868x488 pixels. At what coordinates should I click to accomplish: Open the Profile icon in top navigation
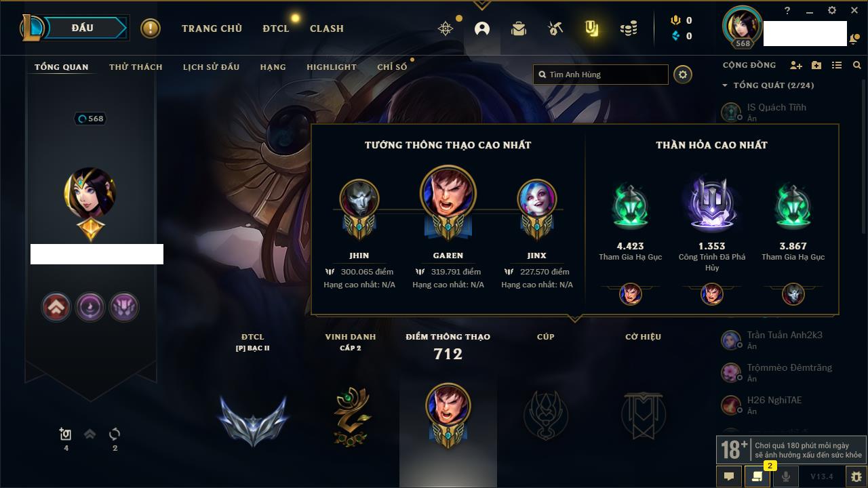click(x=482, y=28)
